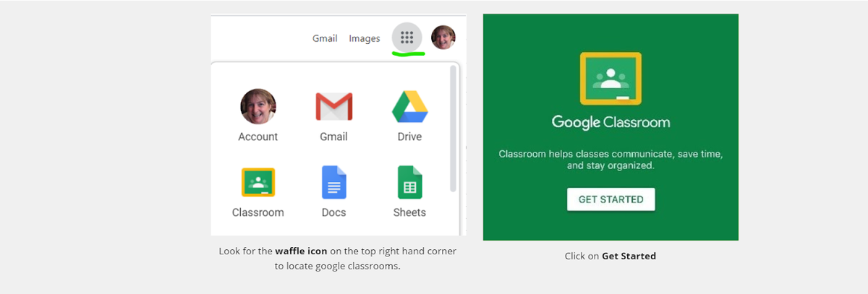
Task: Launch the Docs app icon
Action: pyautogui.click(x=333, y=182)
